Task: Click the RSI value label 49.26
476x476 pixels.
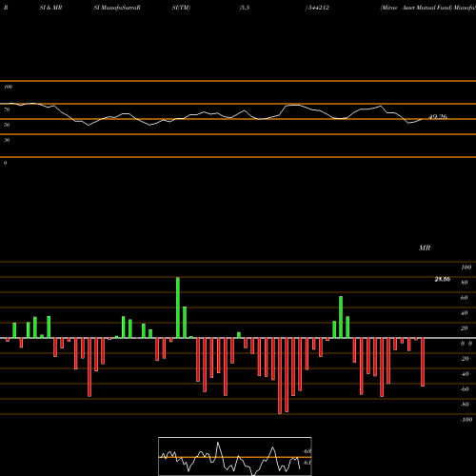Action: tap(438, 117)
